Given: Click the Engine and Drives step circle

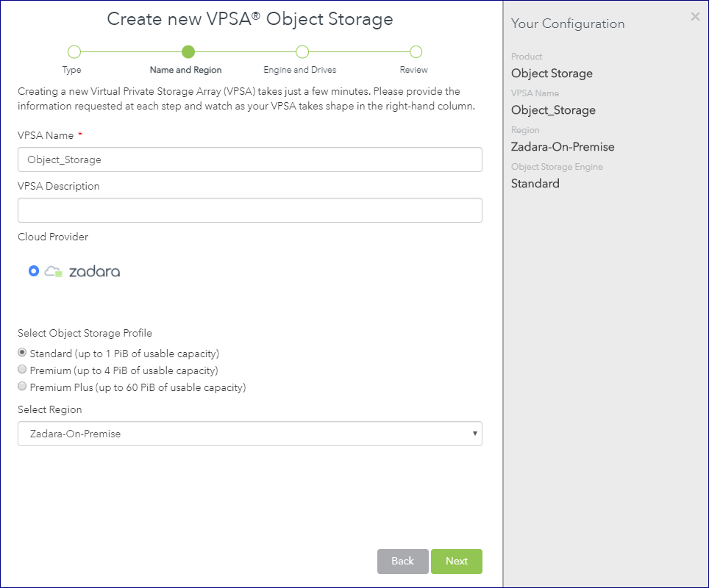Looking at the screenshot, I should pos(302,52).
